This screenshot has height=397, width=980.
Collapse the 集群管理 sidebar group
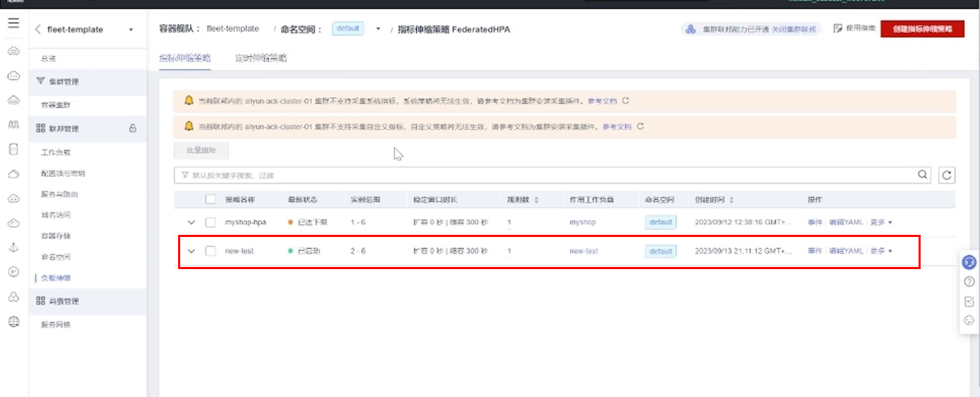tap(88, 82)
